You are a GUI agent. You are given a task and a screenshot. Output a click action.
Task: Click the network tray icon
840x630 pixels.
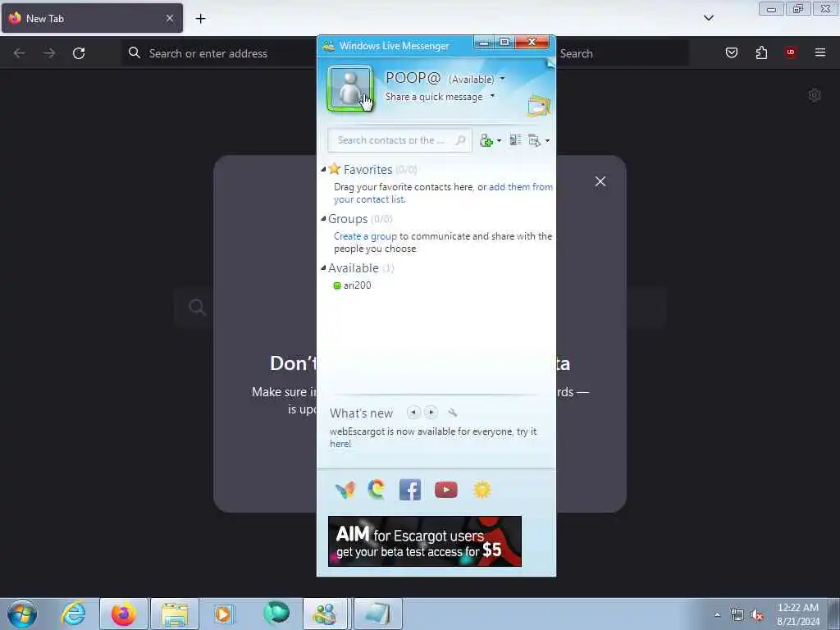click(737, 615)
